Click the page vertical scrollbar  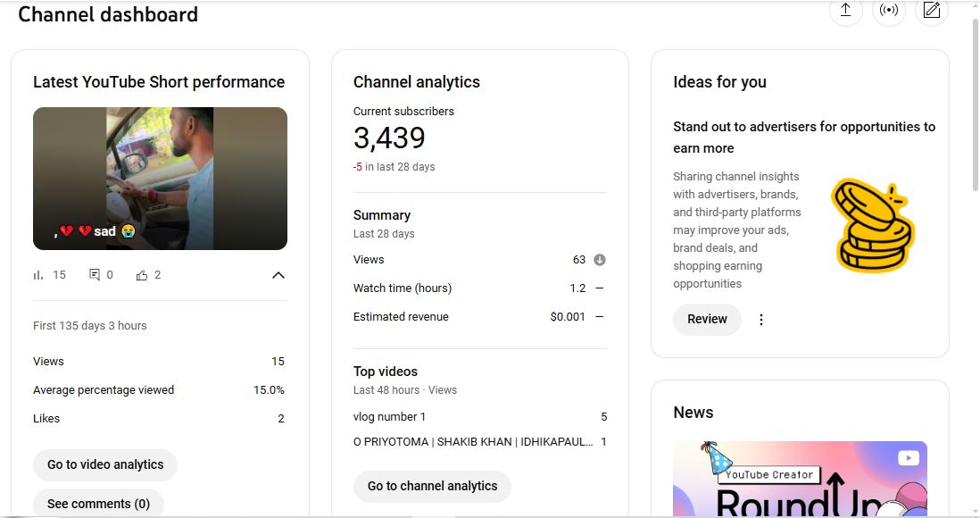coord(975,106)
